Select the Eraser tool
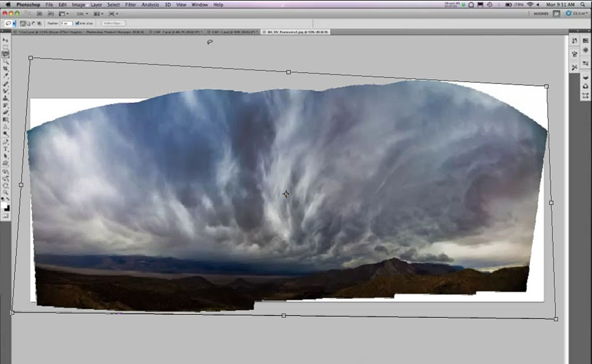Viewport: 592px width, 364px height. (5, 112)
